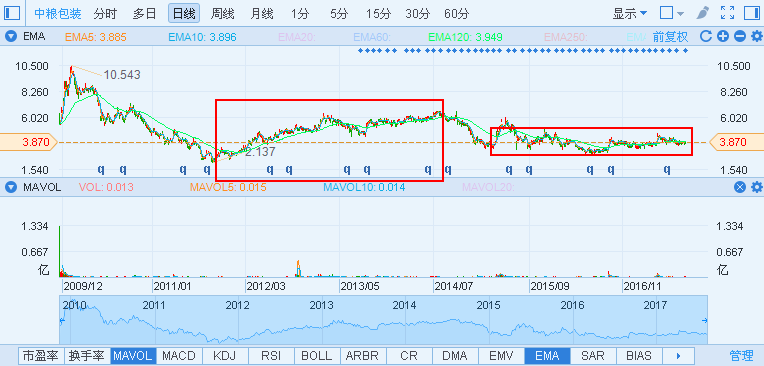Image resolution: width=764 pixels, height=366 pixels.
Task: Toggle the RSI indicator
Action: point(270,356)
